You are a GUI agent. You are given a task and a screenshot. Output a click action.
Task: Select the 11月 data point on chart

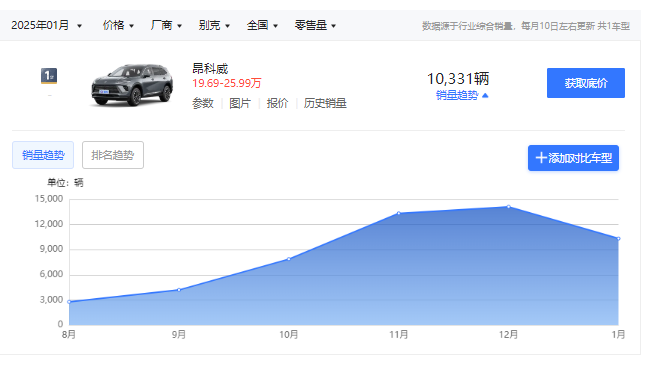[399, 213]
